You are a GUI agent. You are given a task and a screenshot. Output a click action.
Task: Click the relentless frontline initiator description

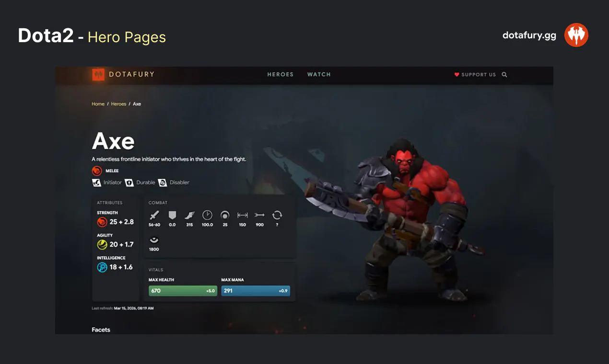[169, 159]
